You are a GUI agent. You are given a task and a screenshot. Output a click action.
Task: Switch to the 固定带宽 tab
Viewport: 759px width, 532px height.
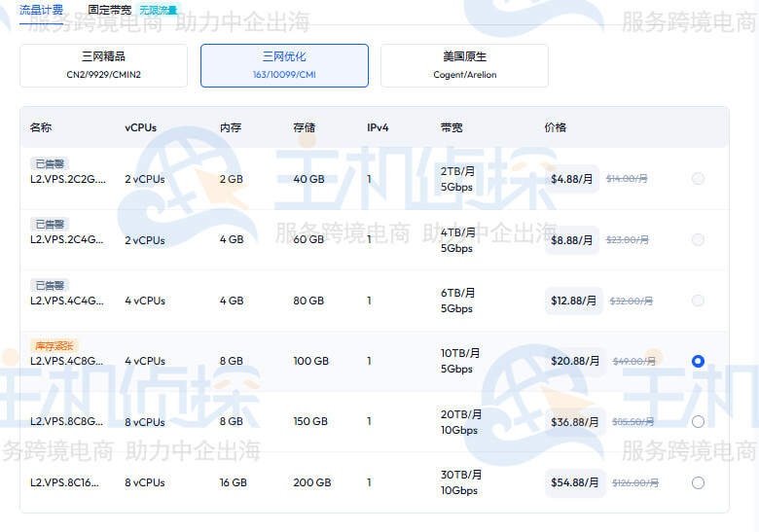tap(109, 10)
